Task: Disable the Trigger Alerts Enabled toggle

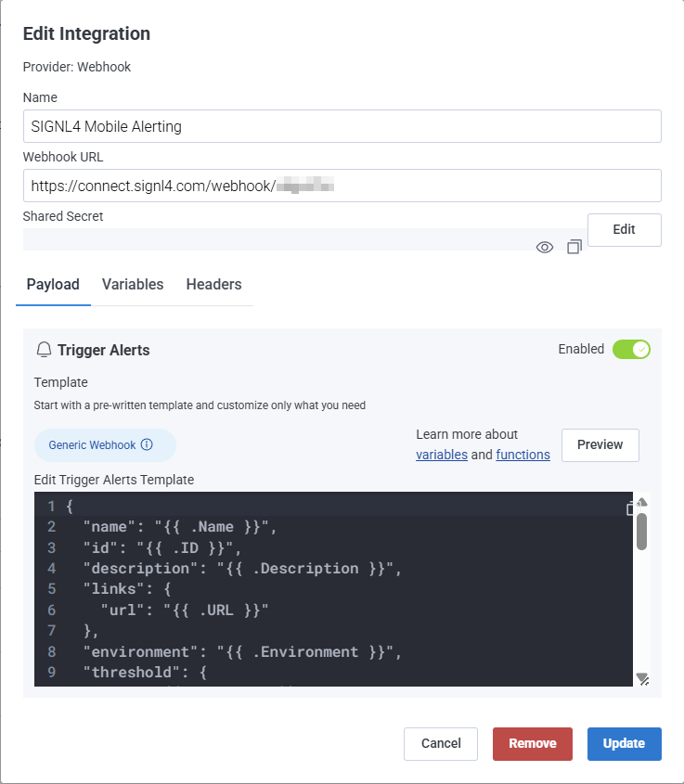Action: tap(631, 349)
